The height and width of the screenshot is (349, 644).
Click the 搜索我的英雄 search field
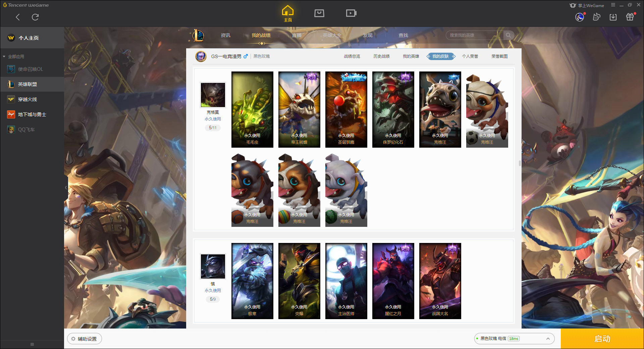point(475,35)
